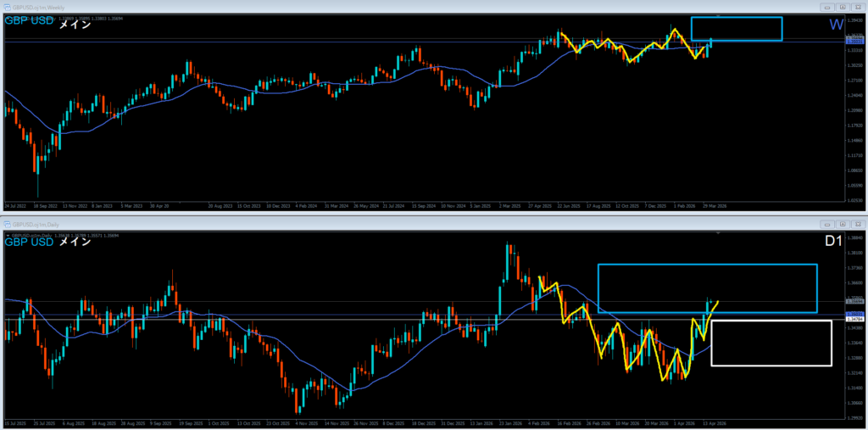Viewport: 868px width, 430px height.
Task: Click the '13 Apr 2026' date on Daily axis
Action: pos(715,423)
